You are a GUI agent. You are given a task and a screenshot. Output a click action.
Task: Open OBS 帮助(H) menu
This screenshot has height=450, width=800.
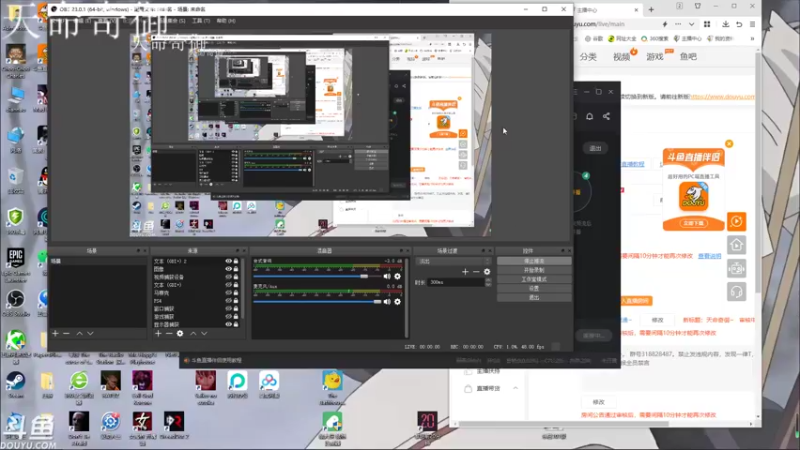[226, 21]
